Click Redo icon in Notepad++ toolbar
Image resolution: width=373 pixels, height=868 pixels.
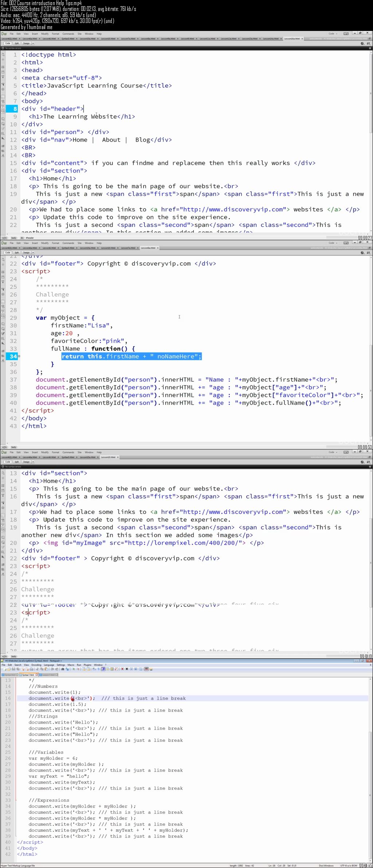coord(57,669)
